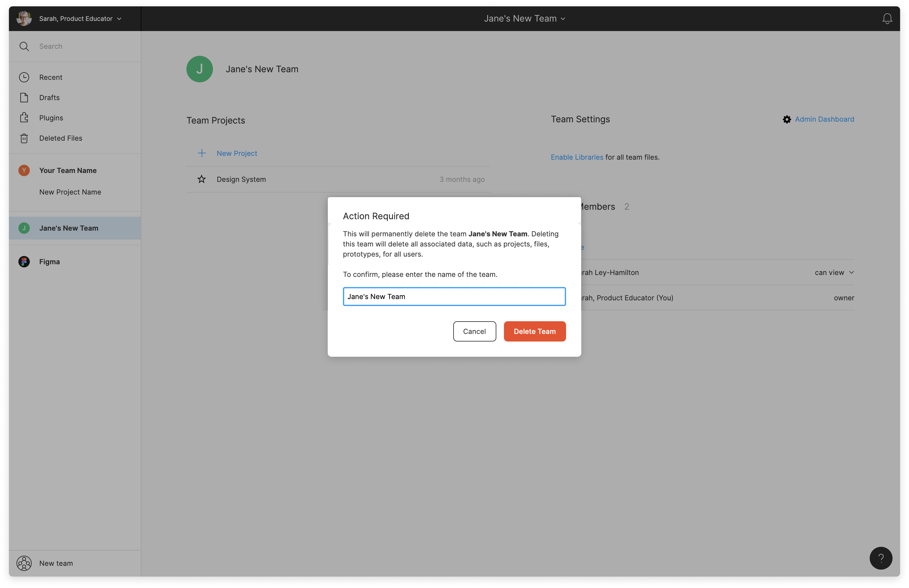Open the Design System project
This screenshot has height=588, width=909.
[x=242, y=179]
